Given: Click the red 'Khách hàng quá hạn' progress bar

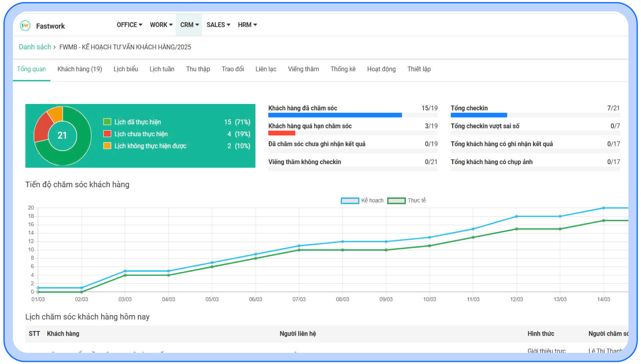Looking at the screenshot, I should (281, 133).
